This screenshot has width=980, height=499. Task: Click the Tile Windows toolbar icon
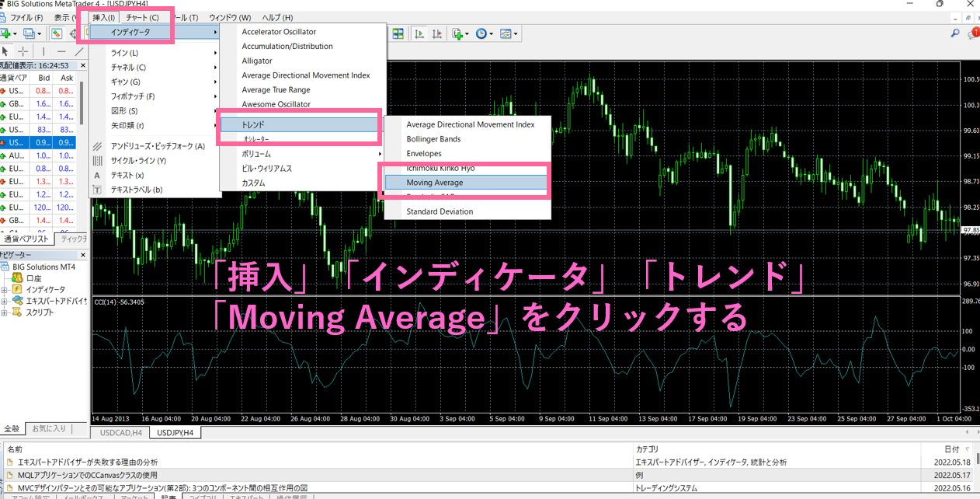(398, 33)
